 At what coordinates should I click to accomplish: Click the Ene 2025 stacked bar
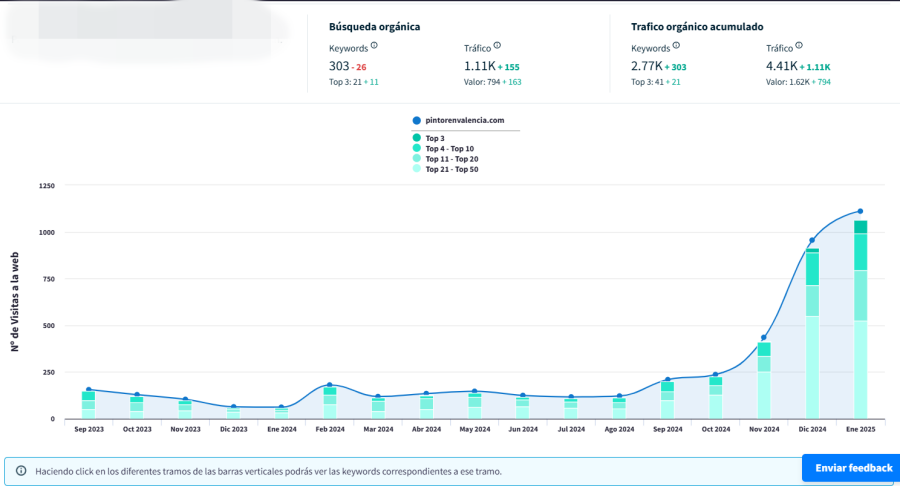click(859, 320)
